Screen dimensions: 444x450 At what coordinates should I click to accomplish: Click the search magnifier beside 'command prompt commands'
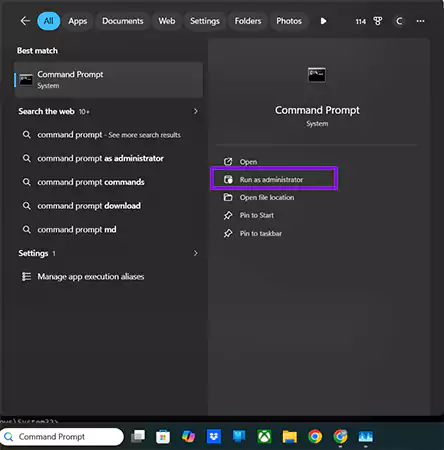coord(27,182)
